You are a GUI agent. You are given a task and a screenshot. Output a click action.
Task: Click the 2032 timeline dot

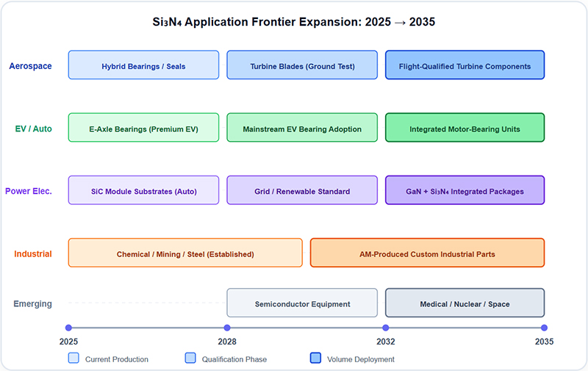coord(386,328)
